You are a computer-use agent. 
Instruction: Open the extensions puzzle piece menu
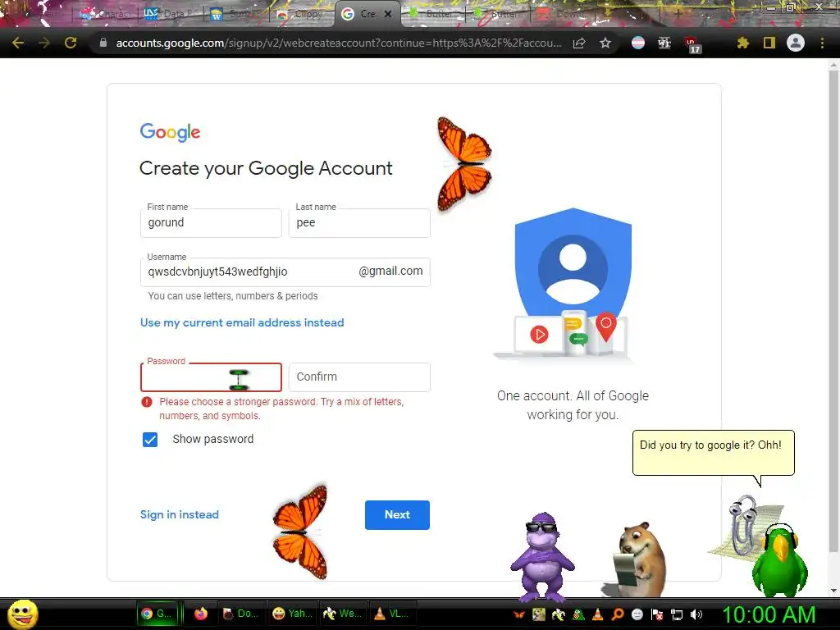742,43
